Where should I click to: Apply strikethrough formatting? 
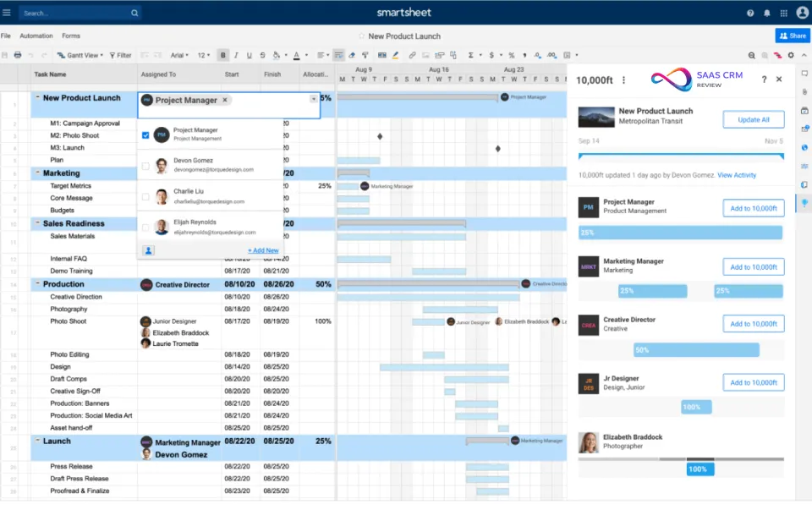(261, 54)
